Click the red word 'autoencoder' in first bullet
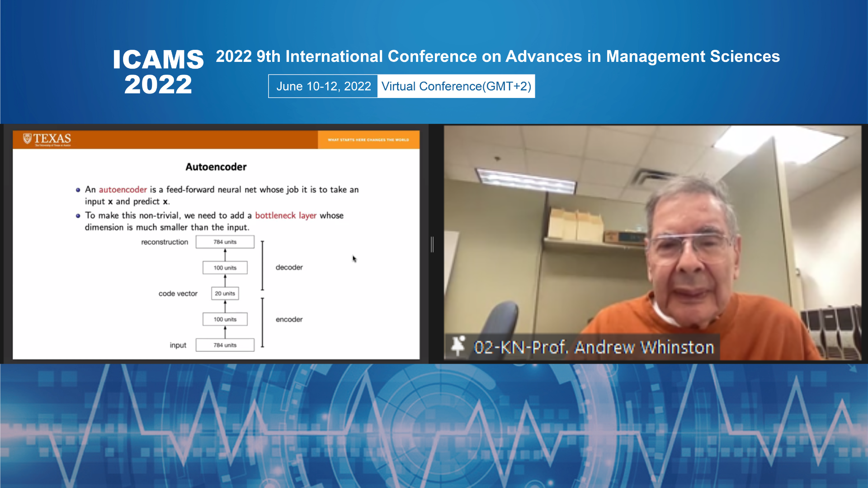Screen dimensions: 868x488 123,190
